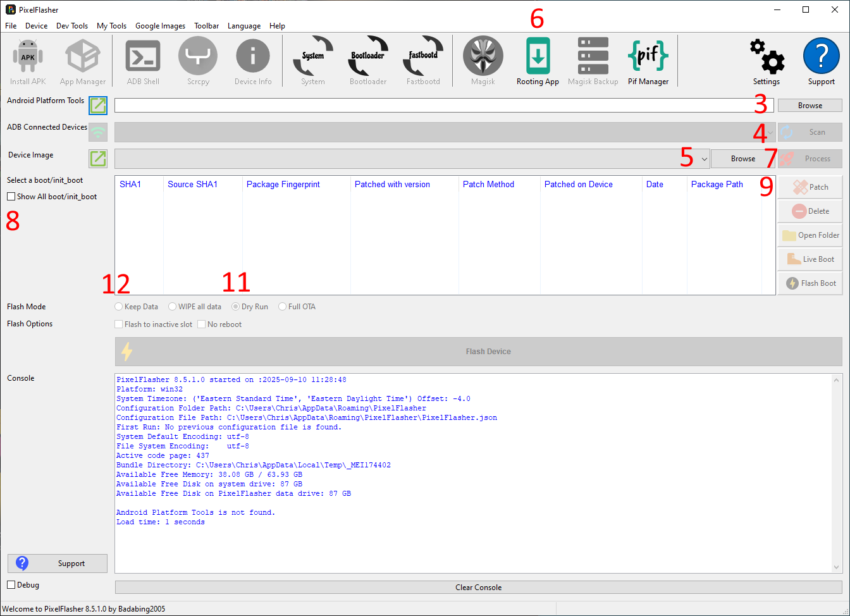The height and width of the screenshot is (616, 850).
Task: Select the Keep Data flash mode
Action: pyautogui.click(x=118, y=307)
